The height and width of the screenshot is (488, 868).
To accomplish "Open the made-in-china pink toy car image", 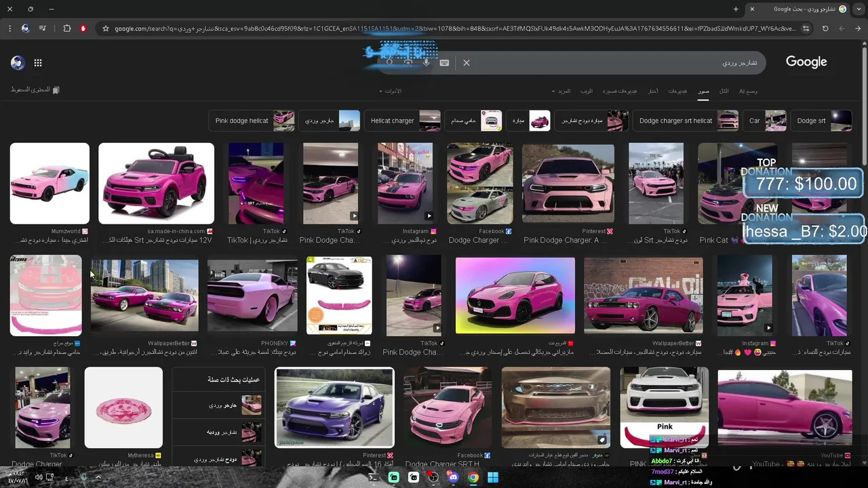I will 156,183.
